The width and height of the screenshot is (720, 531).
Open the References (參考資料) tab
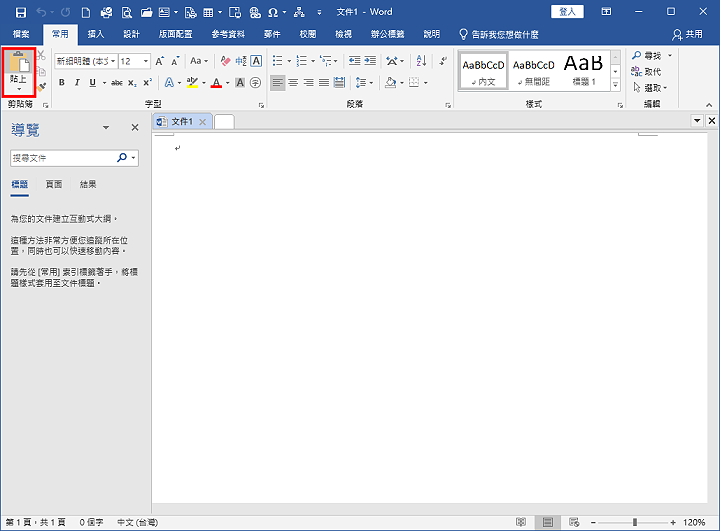228,34
